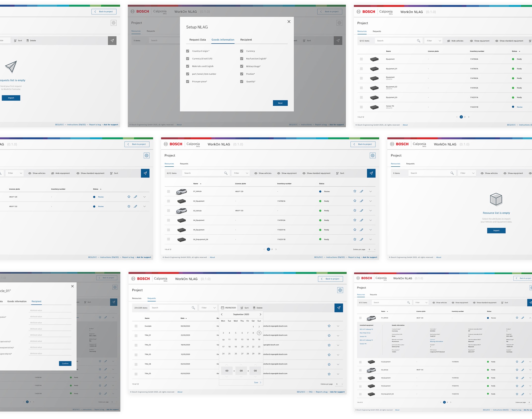Toggle Show standard equipment eye
Screen dimensions: 532x419
[x=304, y=173]
